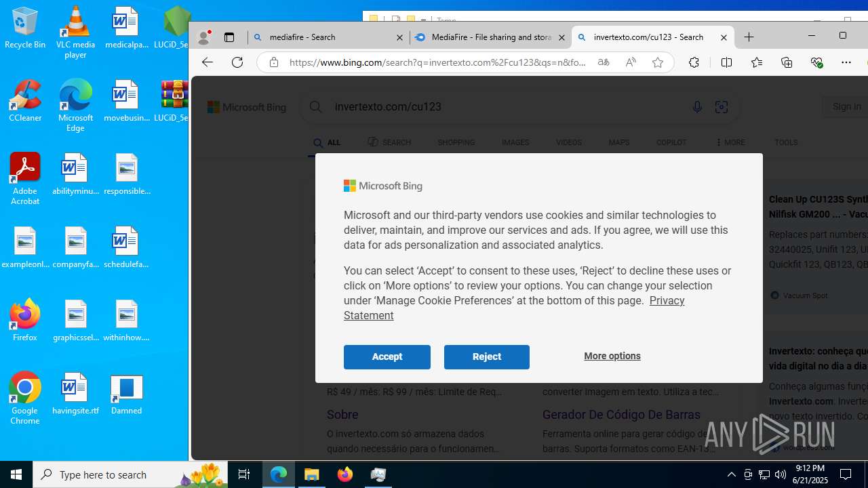
Task: Launch VLC media player shortcut
Action: tap(75, 33)
